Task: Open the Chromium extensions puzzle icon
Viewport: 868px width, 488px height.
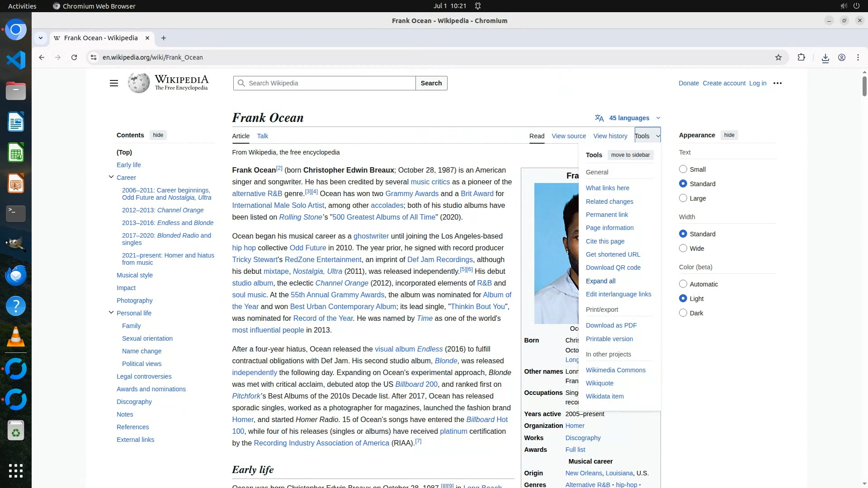Action: [801, 57]
